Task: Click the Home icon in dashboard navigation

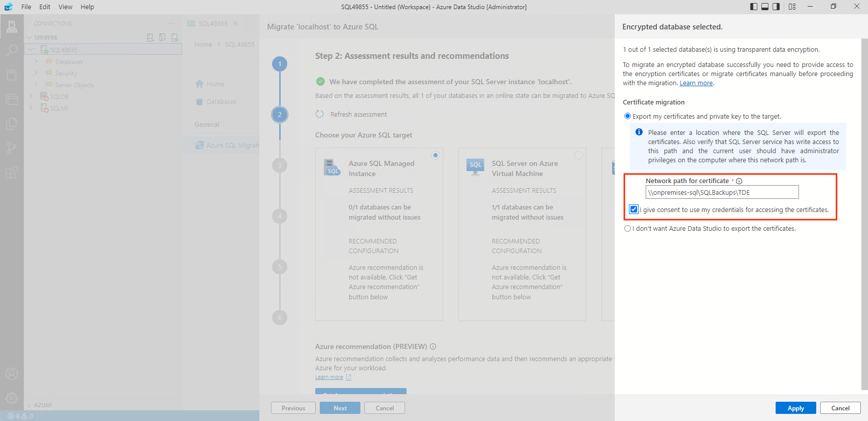Action: [199, 84]
